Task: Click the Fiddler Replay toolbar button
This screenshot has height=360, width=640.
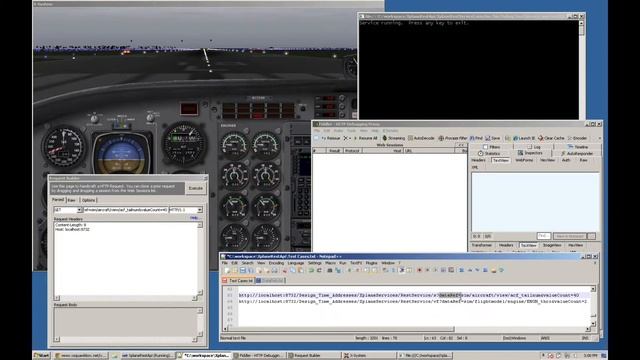Action: coord(331,138)
